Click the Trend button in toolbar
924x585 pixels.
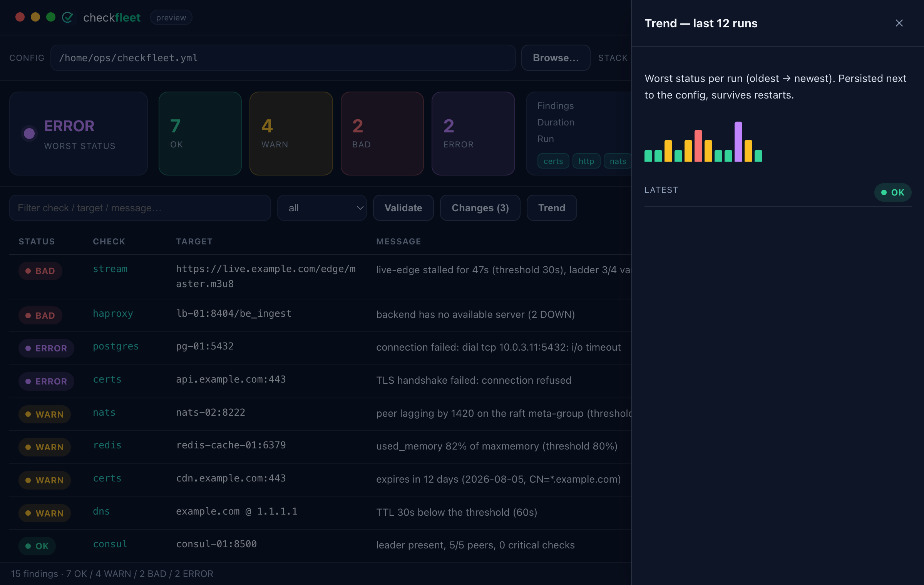point(552,208)
